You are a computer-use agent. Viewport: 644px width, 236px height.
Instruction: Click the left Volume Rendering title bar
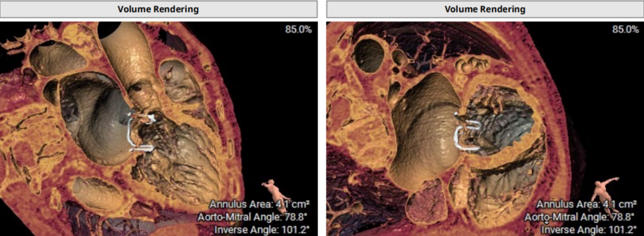(159, 9)
